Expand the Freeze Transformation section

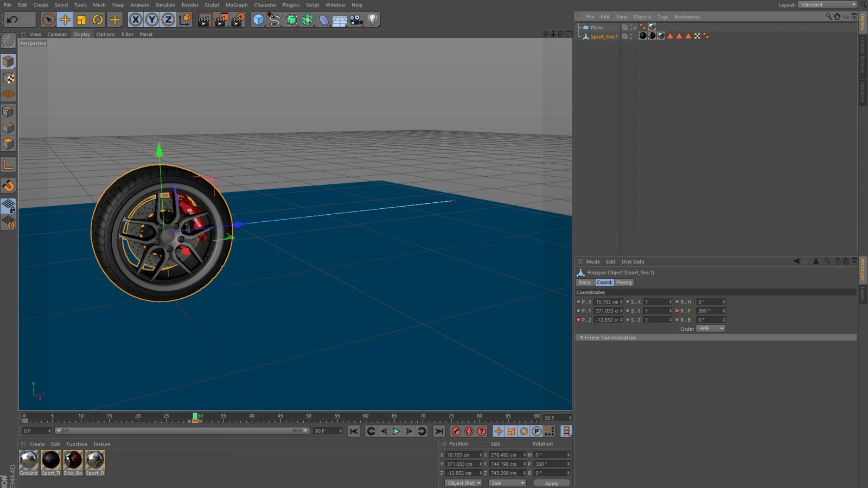pos(610,337)
